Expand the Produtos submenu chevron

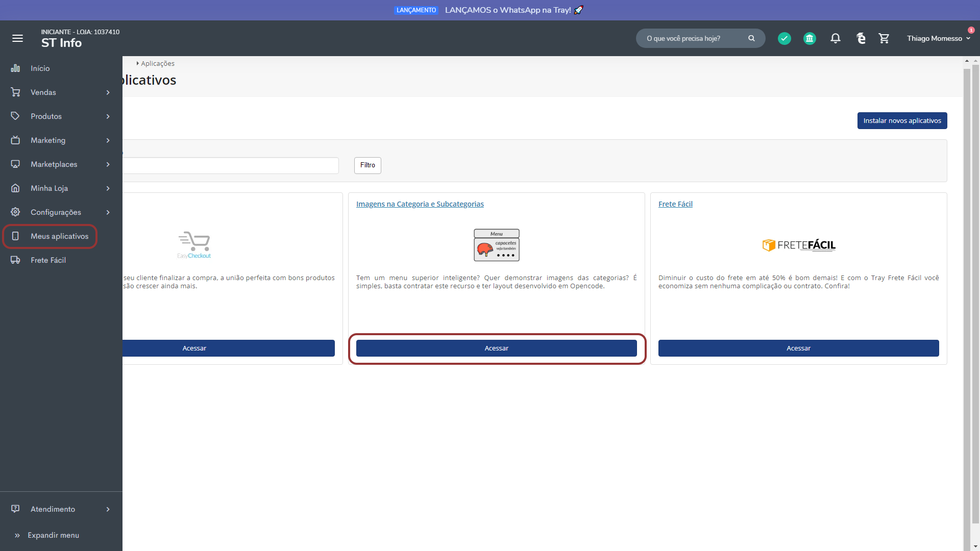point(108,116)
